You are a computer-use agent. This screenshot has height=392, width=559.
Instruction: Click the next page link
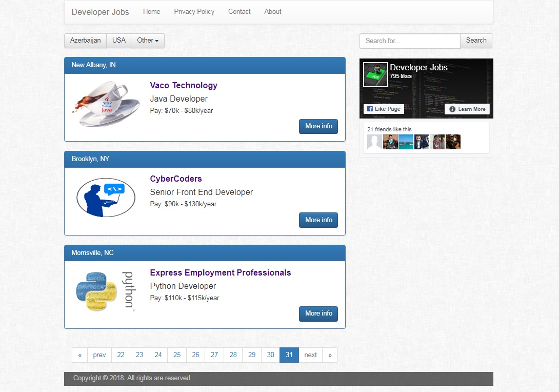(310, 355)
